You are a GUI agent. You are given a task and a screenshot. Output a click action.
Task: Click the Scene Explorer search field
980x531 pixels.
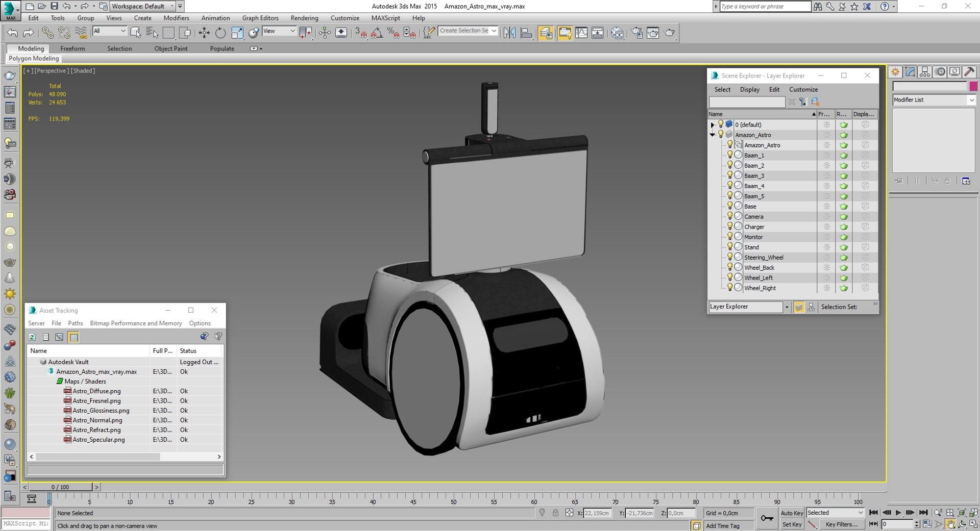click(747, 102)
